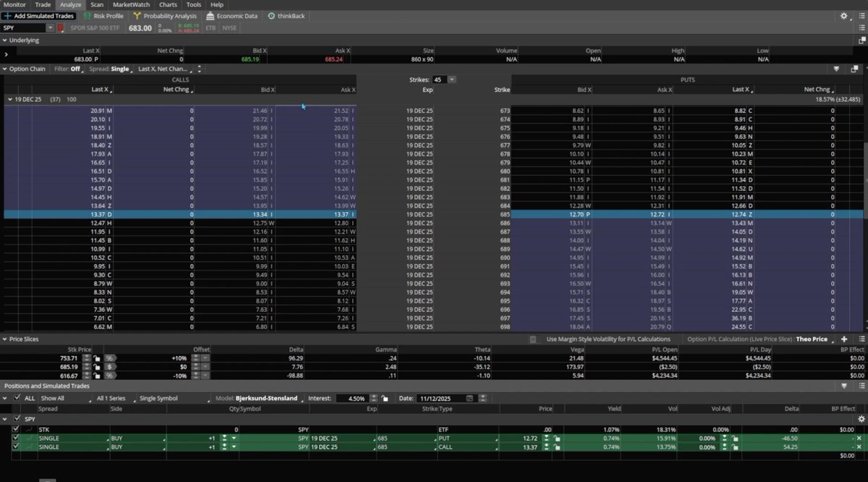Toggle lock on the 753.71 price slice
The width and height of the screenshot is (868, 482).
[x=97, y=358]
